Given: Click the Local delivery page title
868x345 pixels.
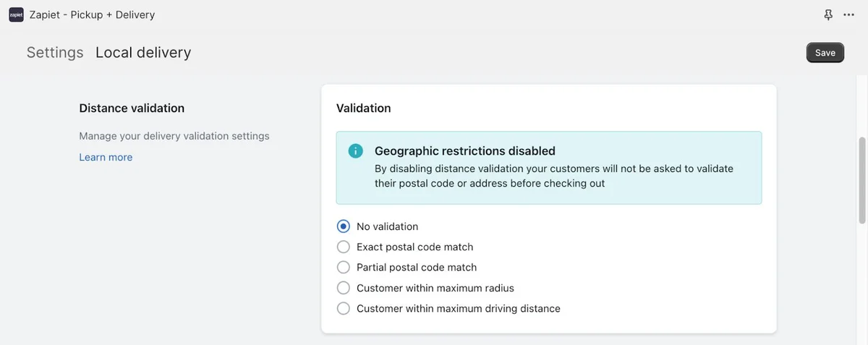Looking at the screenshot, I should (143, 53).
